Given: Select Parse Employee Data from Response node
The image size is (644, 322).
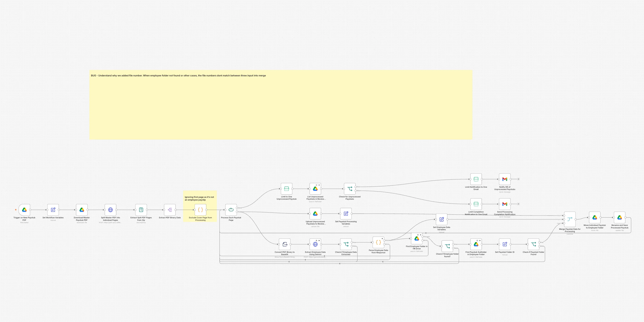Looking at the screenshot, I should point(379,242).
